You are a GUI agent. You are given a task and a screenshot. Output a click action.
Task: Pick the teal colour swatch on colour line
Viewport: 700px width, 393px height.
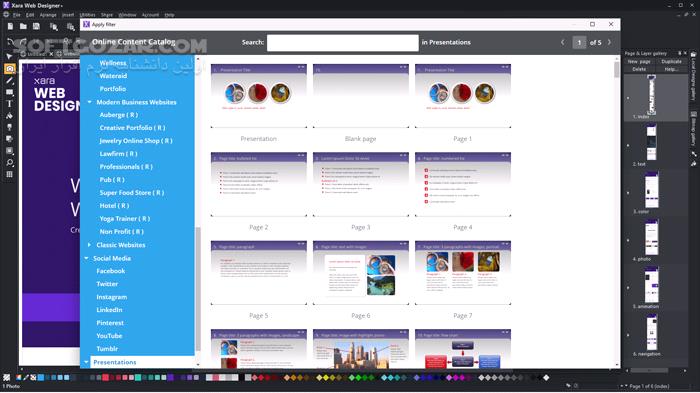tap(138, 378)
